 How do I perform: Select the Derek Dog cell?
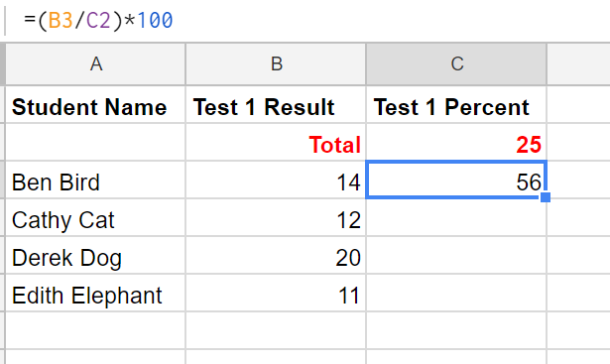[95, 255]
